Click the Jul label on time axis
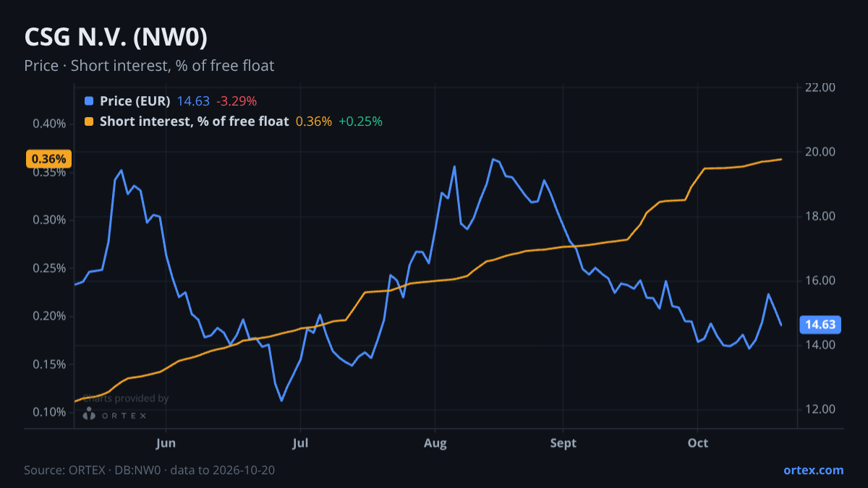Viewport: 868px width, 488px height. 299,443
